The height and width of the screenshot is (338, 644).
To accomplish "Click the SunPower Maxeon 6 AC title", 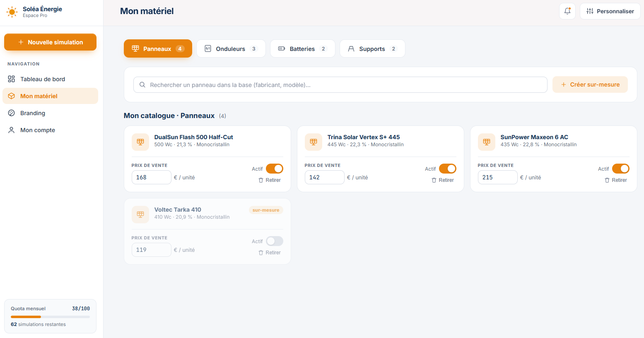I will pyautogui.click(x=534, y=137).
